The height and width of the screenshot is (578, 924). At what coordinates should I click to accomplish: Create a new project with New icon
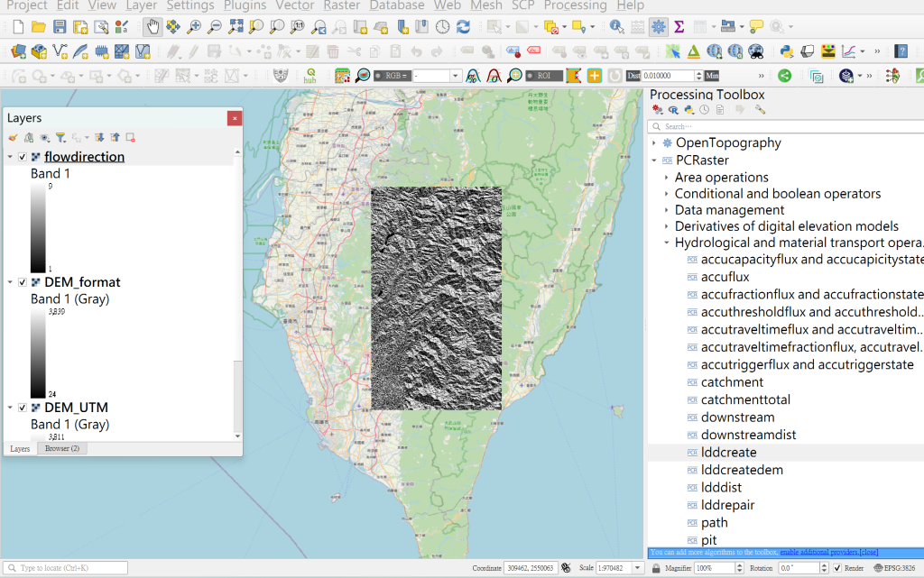[x=18, y=26]
